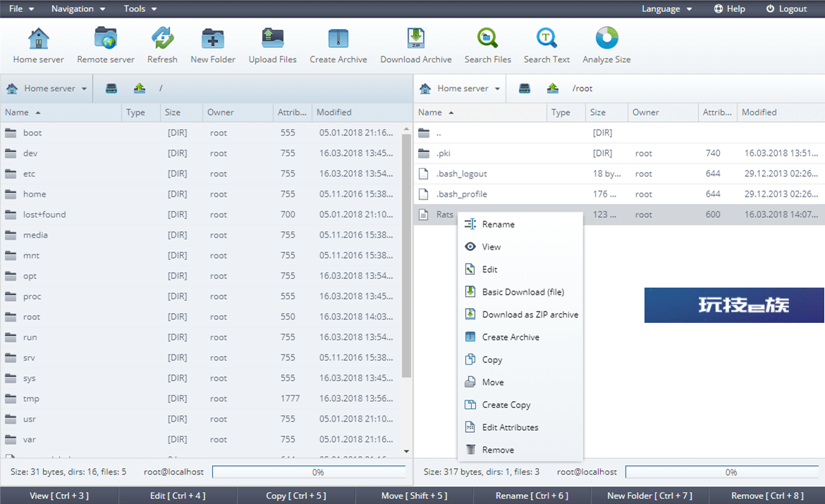Sort left panel by Modified column
The height and width of the screenshot is (504, 825).
(362, 112)
